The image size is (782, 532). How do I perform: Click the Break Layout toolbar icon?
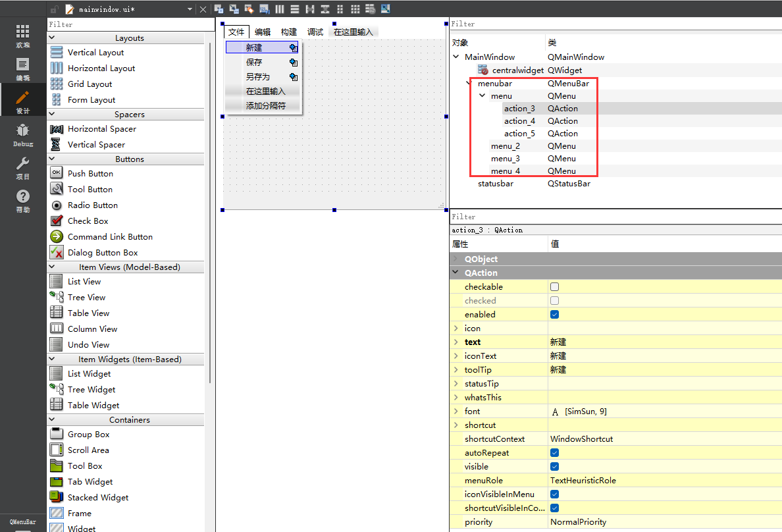(x=370, y=9)
